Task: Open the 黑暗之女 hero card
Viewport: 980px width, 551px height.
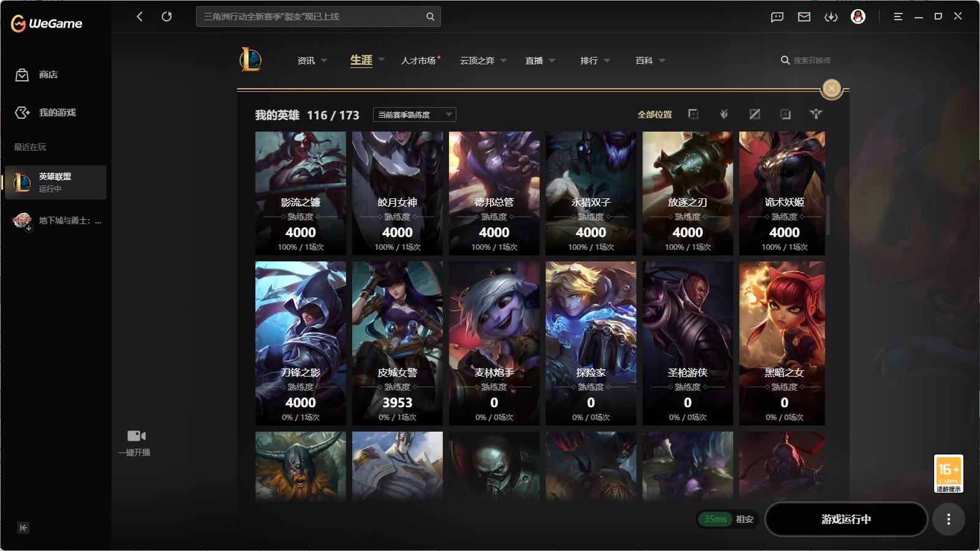Action: click(x=782, y=343)
